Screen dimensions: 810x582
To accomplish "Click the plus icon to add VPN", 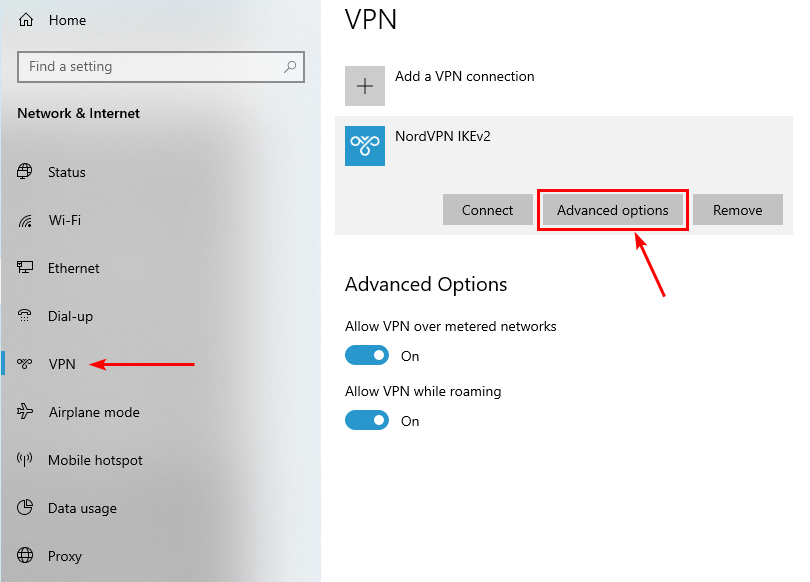I will pyautogui.click(x=365, y=86).
